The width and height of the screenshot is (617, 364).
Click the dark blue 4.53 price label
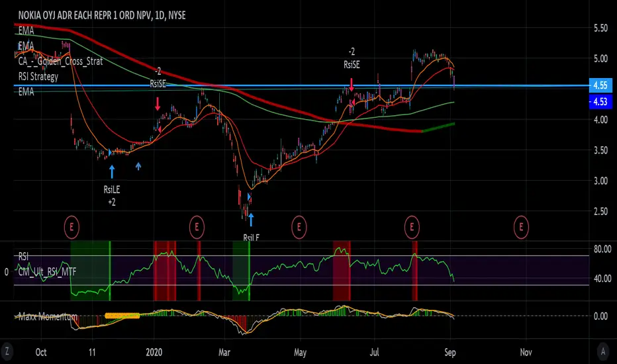tap(600, 102)
